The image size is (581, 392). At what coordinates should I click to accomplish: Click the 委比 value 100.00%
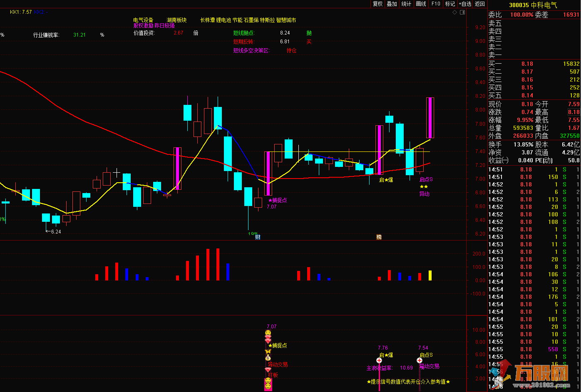521,15
